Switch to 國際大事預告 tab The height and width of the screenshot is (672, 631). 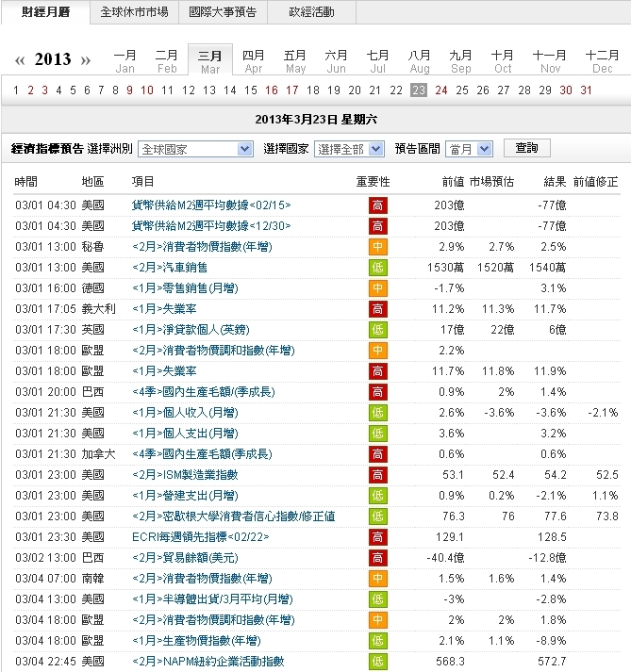click(223, 12)
